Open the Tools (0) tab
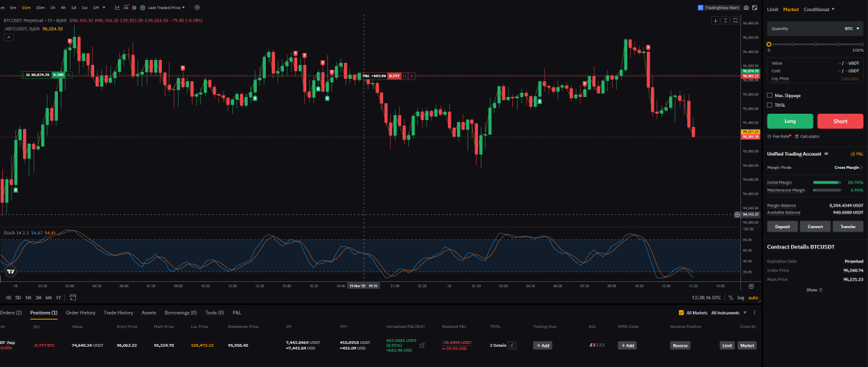Viewport: 868px width, 367px height. pos(215,313)
